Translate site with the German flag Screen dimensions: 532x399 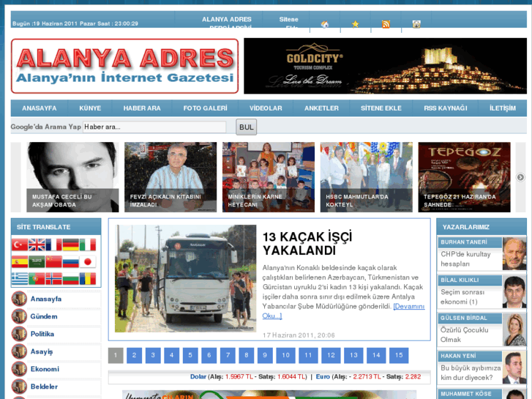click(x=70, y=245)
